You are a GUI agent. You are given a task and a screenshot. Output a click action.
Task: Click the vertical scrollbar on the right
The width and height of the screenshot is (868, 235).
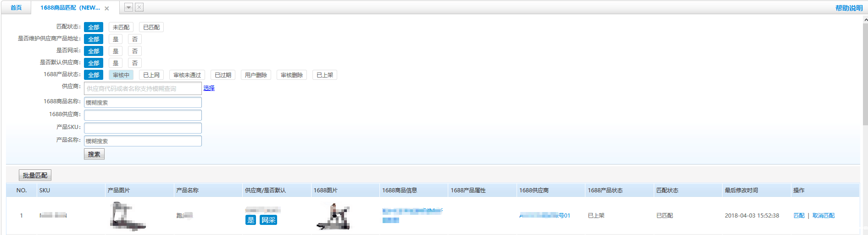point(865,73)
